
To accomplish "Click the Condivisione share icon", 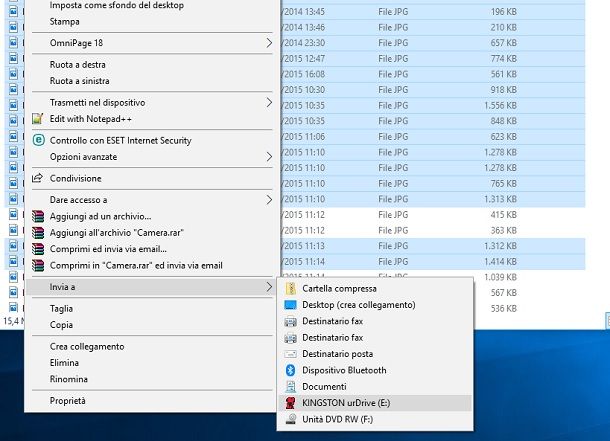I will [x=39, y=178].
